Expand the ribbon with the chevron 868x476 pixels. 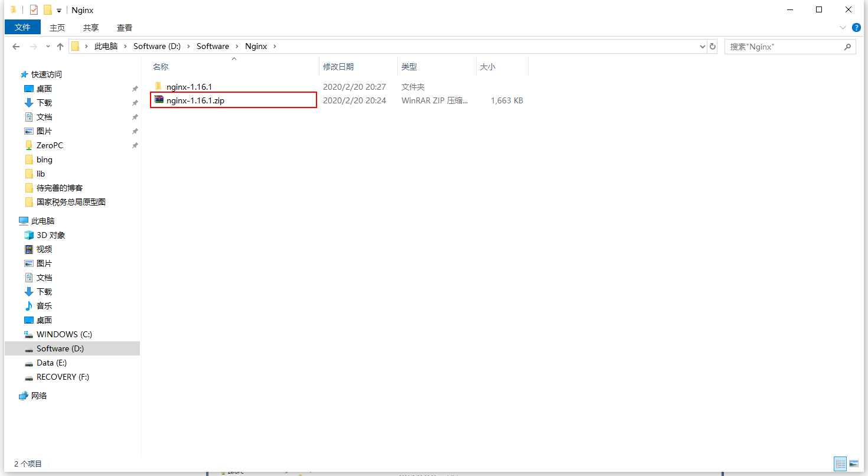(x=843, y=28)
